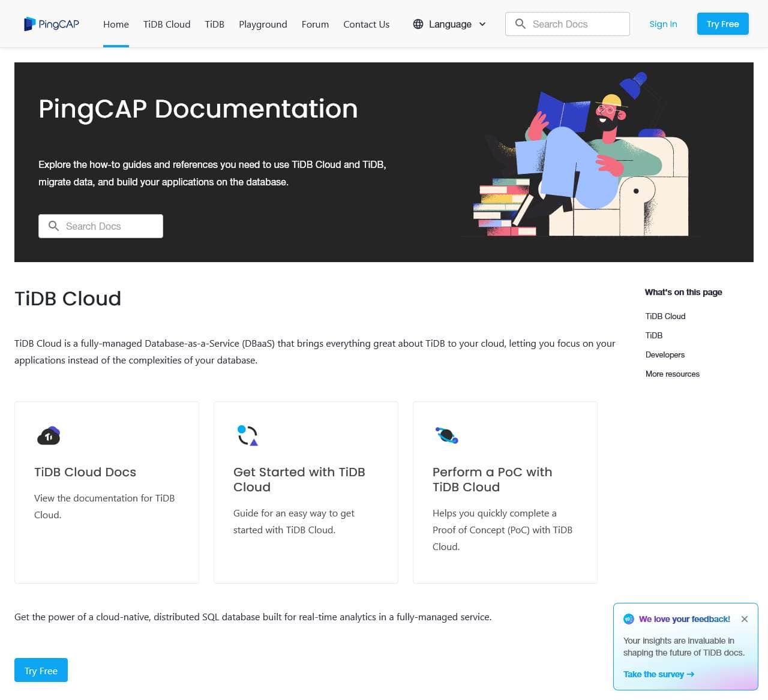Dismiss the feedback popup with the X

click(745, 619)
